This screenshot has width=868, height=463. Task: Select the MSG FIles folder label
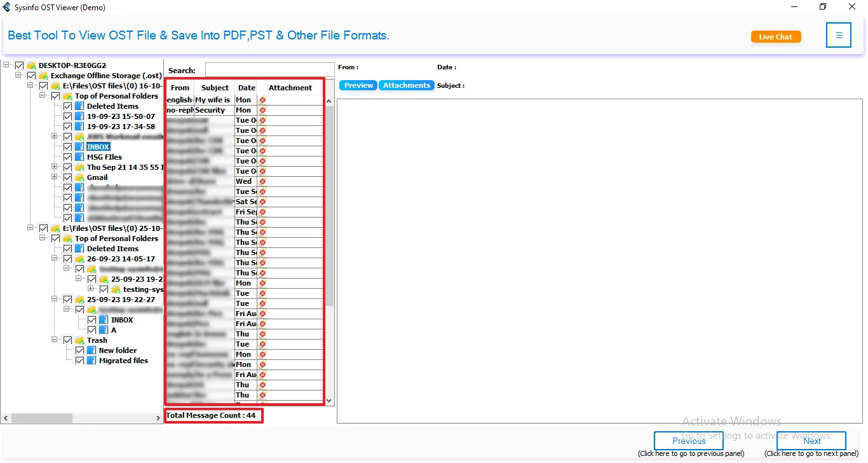(x=104, y=157)
